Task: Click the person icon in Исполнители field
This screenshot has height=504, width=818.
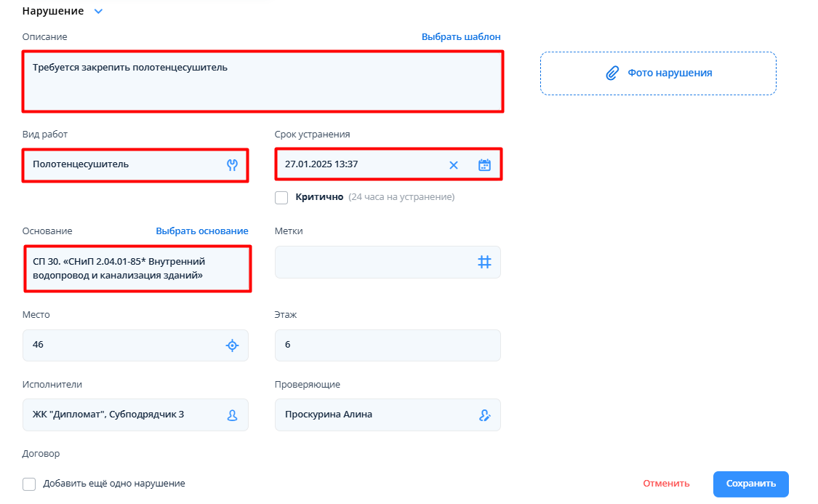Action: (232, 415)
